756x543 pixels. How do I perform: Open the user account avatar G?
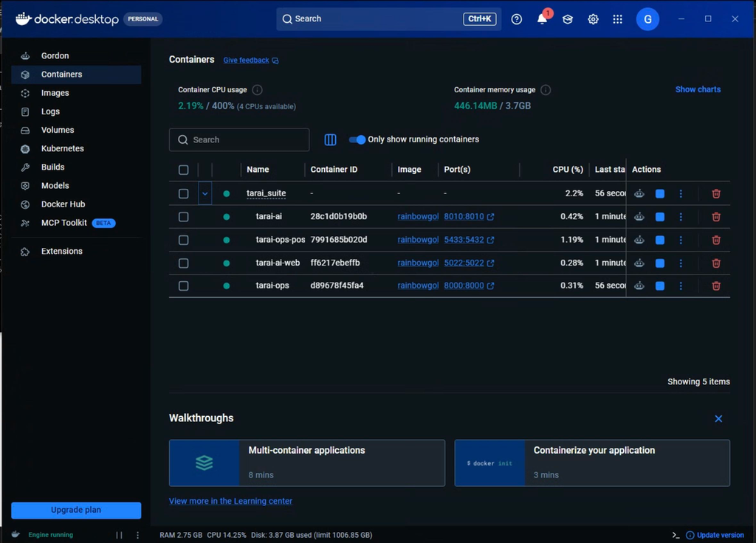tap(647, 19)
